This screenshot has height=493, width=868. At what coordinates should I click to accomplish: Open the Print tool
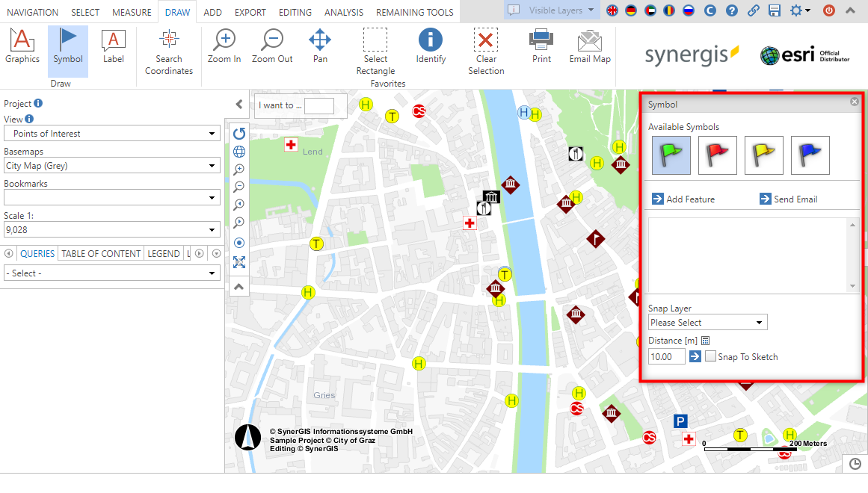click(x=541, y=51)
